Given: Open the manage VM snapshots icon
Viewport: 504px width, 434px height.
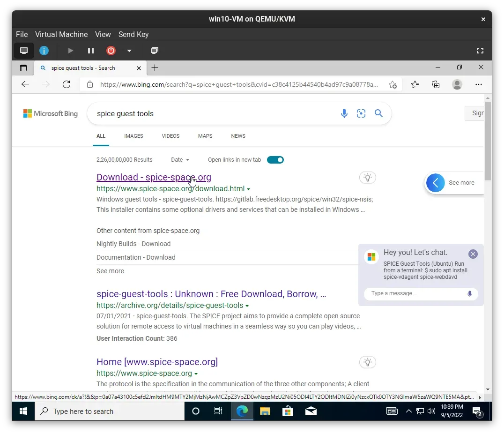Looking at the screenshot, I should tap(155, 51).
